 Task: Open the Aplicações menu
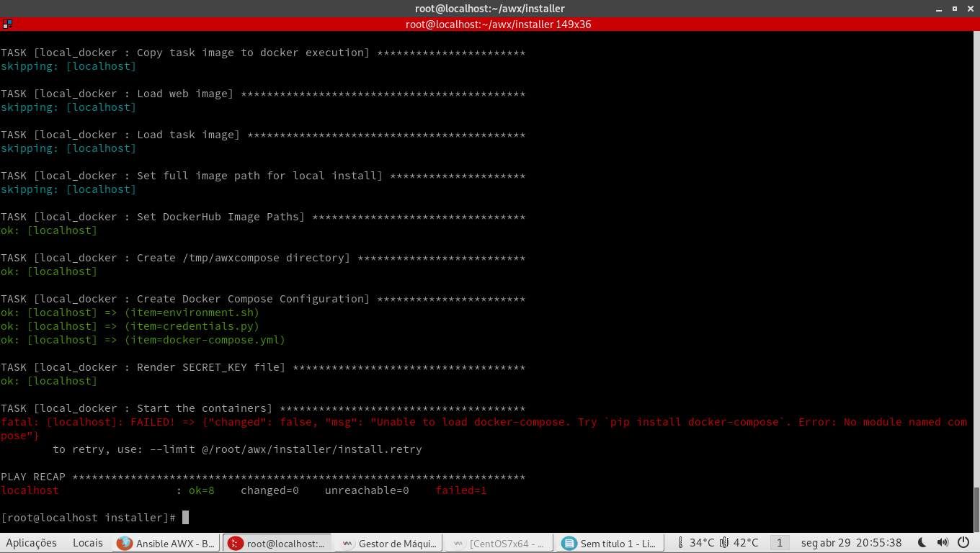[x=31, y=543]
